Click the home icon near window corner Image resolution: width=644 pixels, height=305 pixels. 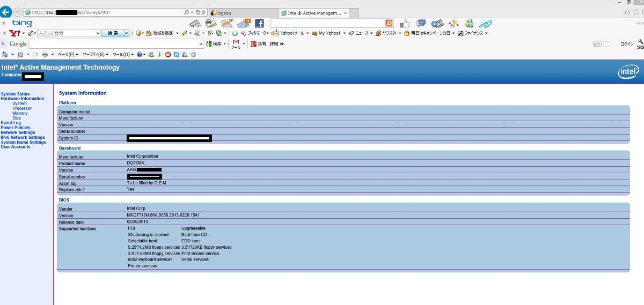click(627, 12)
